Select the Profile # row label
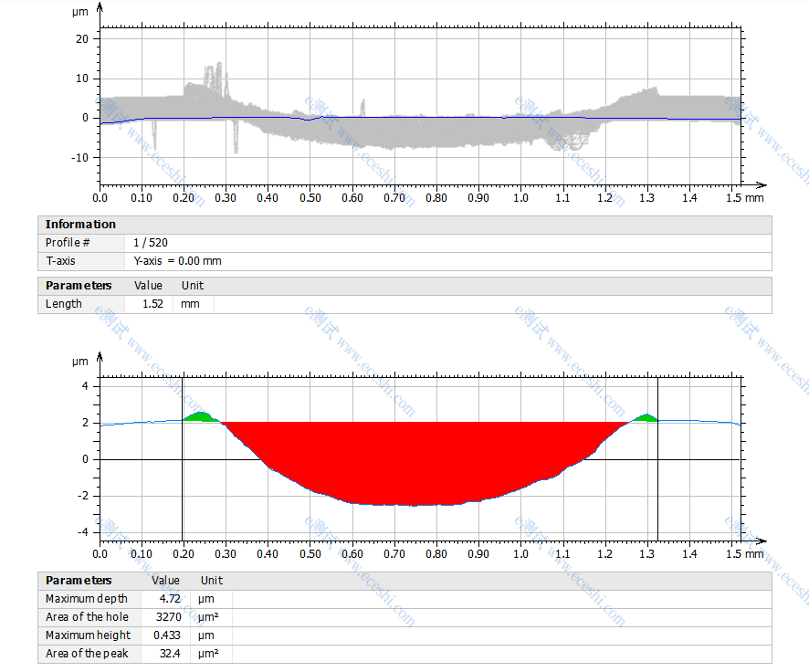 tap(68, 243)
